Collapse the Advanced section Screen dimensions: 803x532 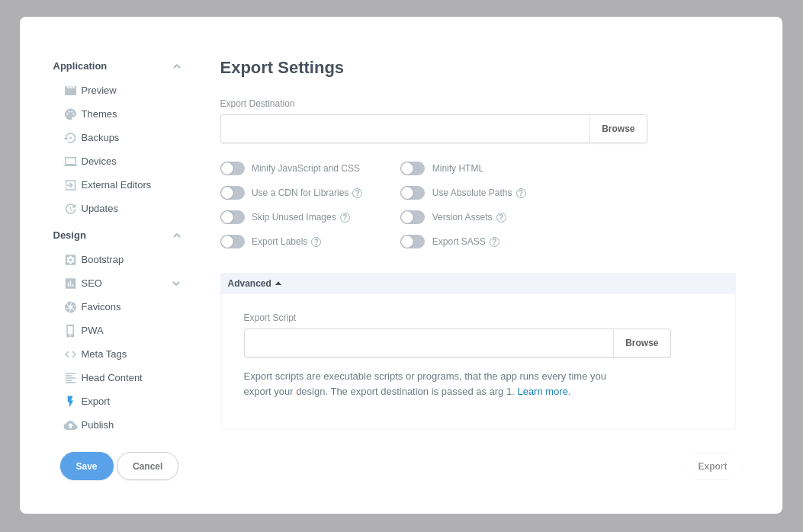coord(254,283)
